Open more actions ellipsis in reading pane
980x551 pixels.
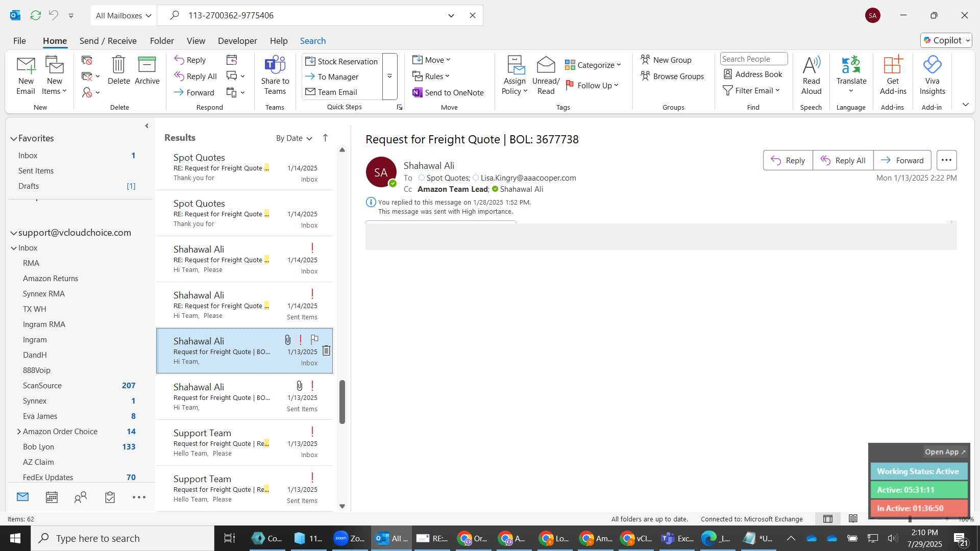946,160
